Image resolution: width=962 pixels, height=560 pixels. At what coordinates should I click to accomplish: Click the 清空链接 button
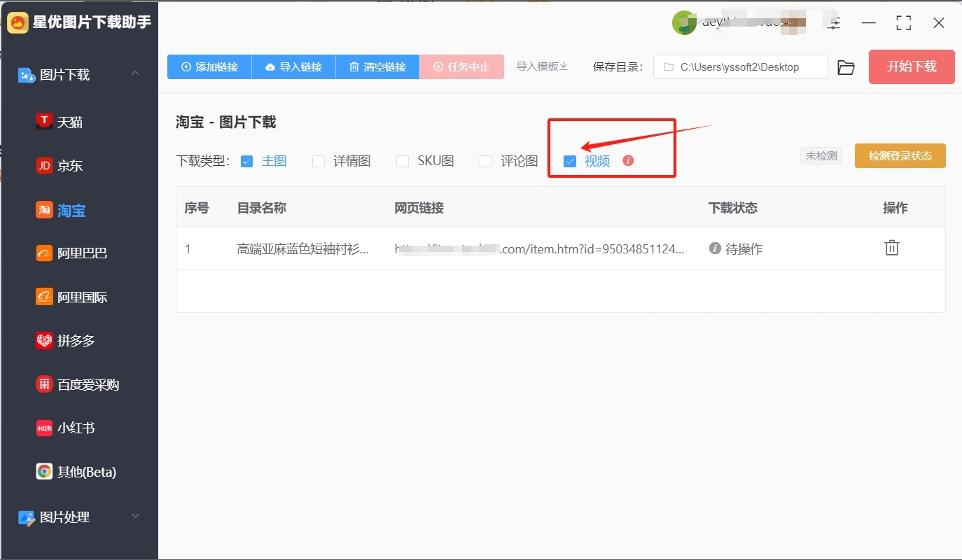pos(378,67)
